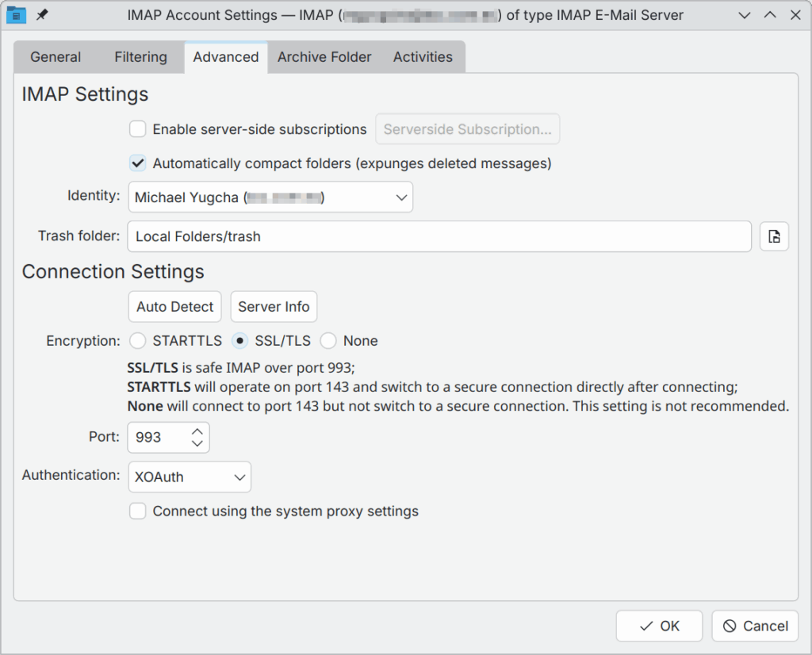
Task: Toggle the pin window icon
Action: 42,15
